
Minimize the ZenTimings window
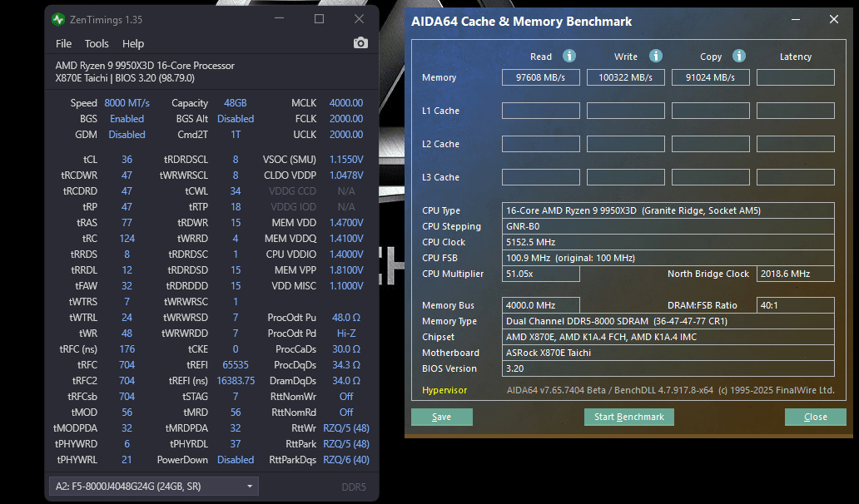tap(280, 19)
